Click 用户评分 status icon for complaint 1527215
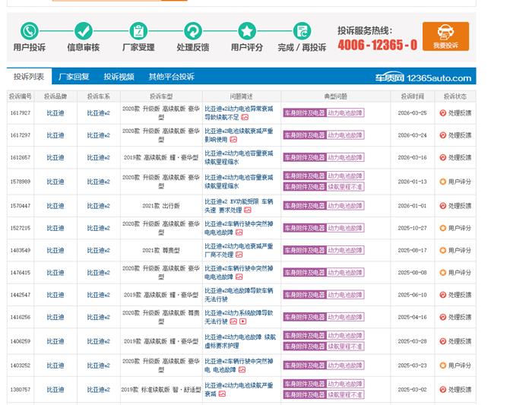Viewport: 532px width, 405px height. [442, 228]
